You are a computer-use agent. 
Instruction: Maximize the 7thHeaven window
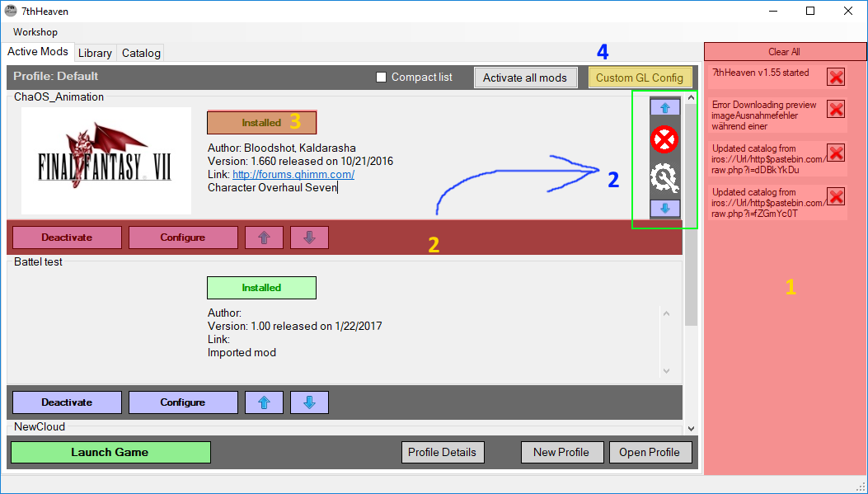tap(810, 11)
